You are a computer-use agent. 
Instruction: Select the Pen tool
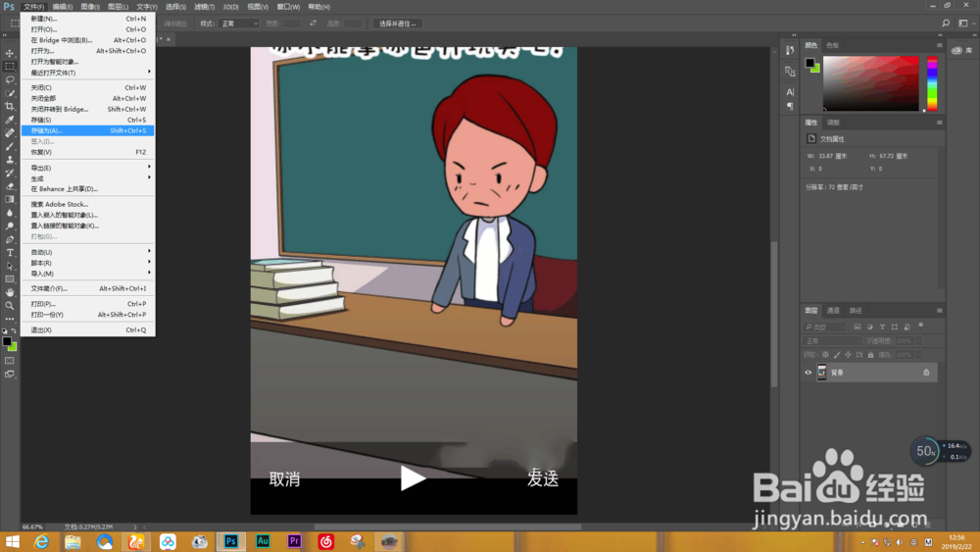(x=10, y=239)
